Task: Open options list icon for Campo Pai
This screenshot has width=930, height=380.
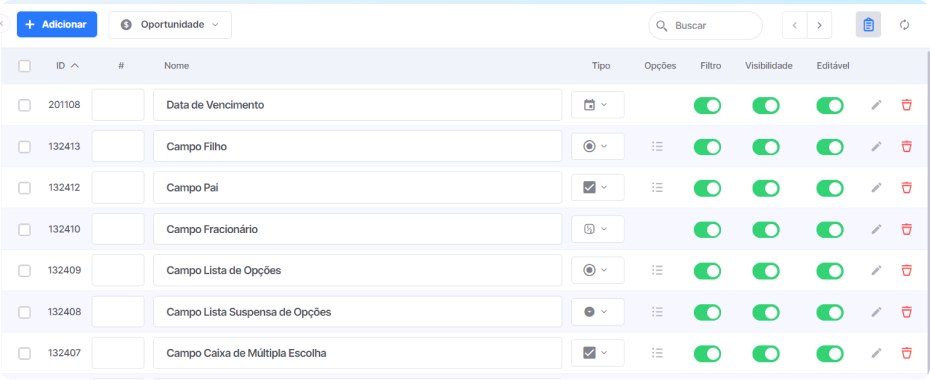Action: (x=657, y=187)
